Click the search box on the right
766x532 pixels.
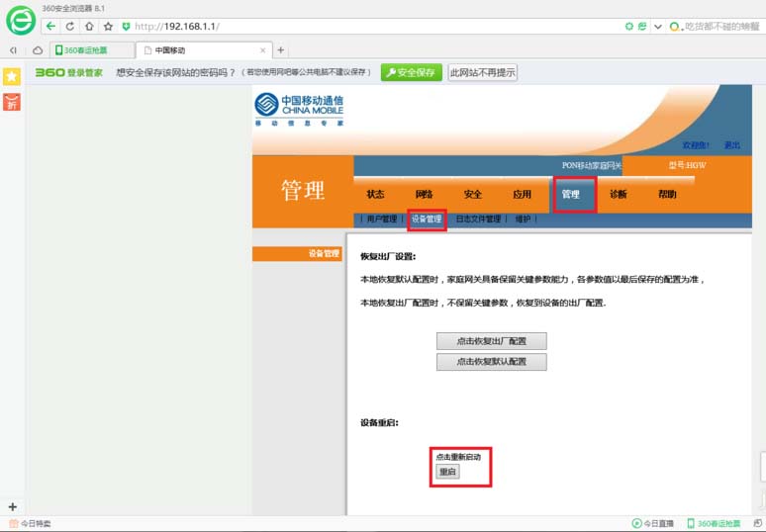point(722,27)
